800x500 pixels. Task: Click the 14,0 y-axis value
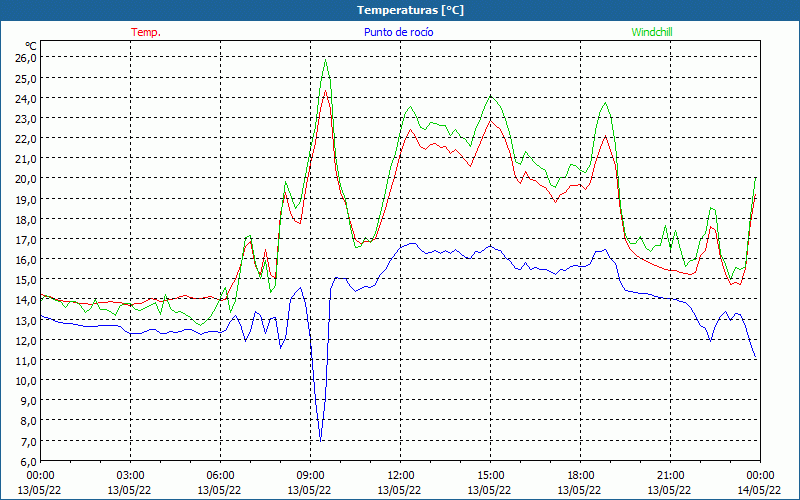[x=26, y=300]
